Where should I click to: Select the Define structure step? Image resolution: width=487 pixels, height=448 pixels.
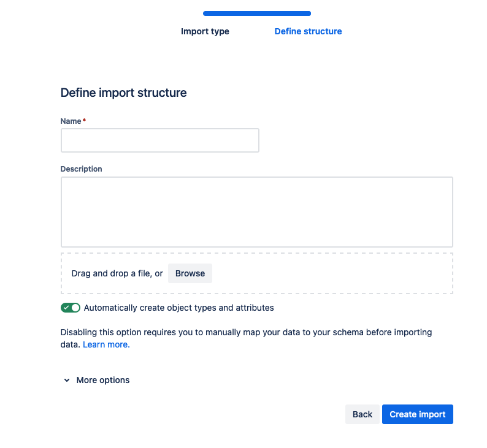(308, 31)
